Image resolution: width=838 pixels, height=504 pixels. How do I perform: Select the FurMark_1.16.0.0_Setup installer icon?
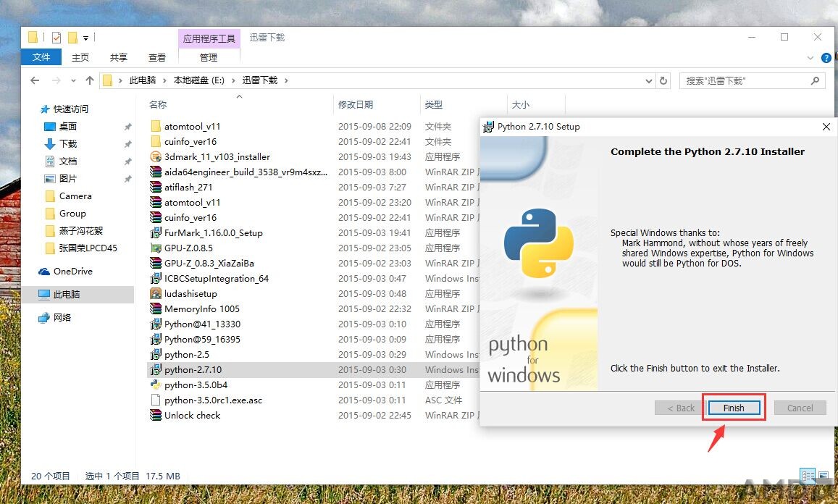(x=156, y=233)
